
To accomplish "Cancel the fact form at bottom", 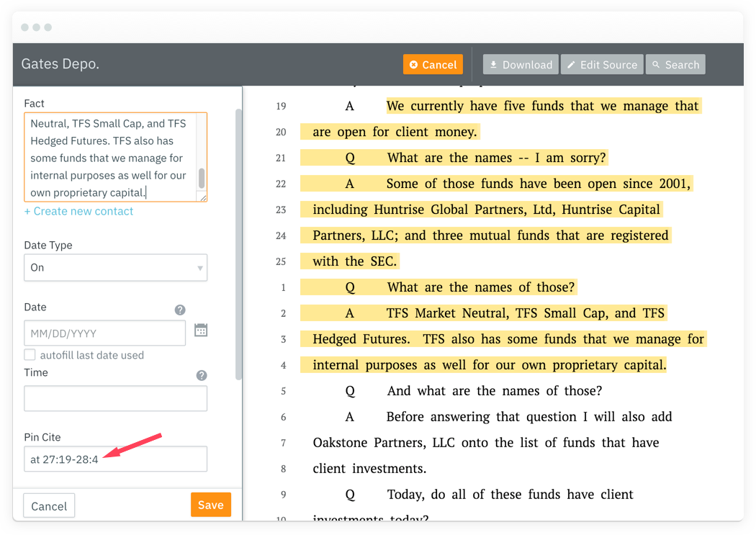I will pos(49,506).
